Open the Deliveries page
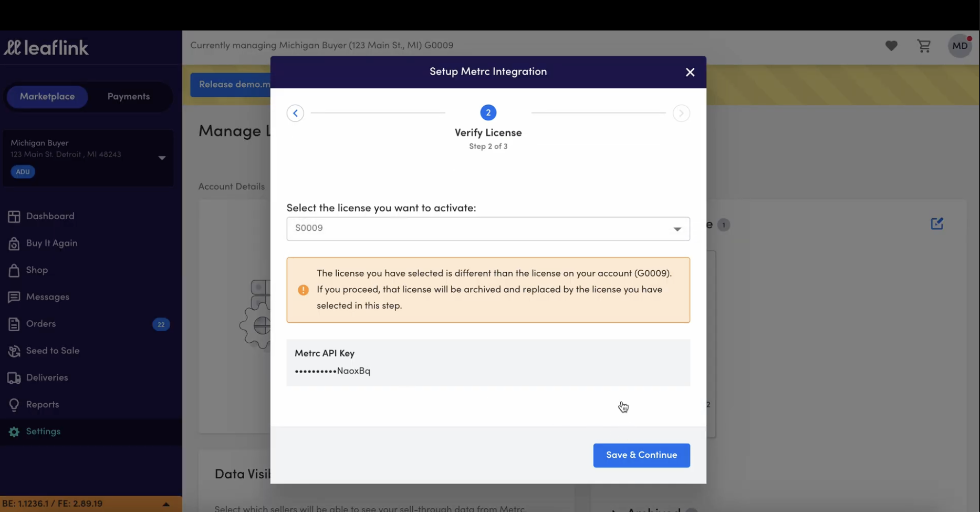The image size is (980, 512). [x=47, y=377]
